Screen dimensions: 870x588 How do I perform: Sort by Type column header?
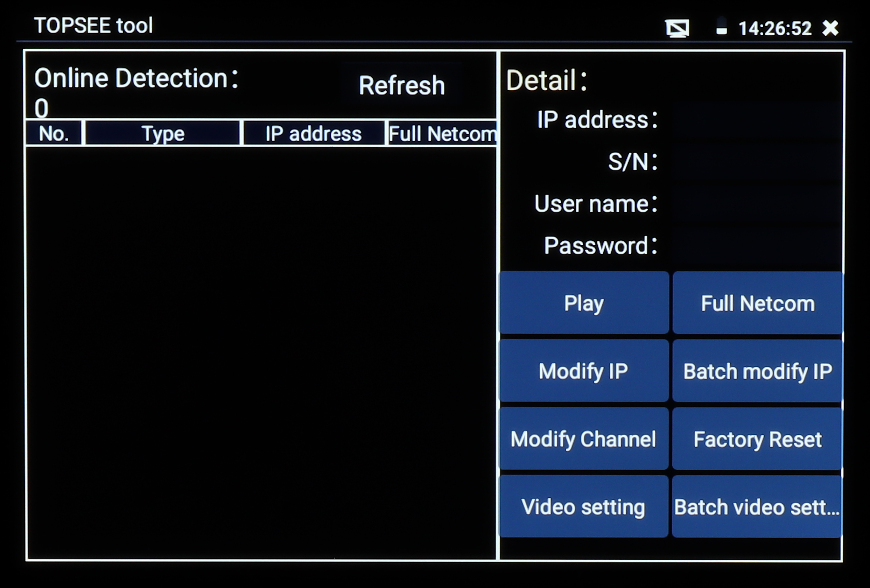[x=162, y=133]
